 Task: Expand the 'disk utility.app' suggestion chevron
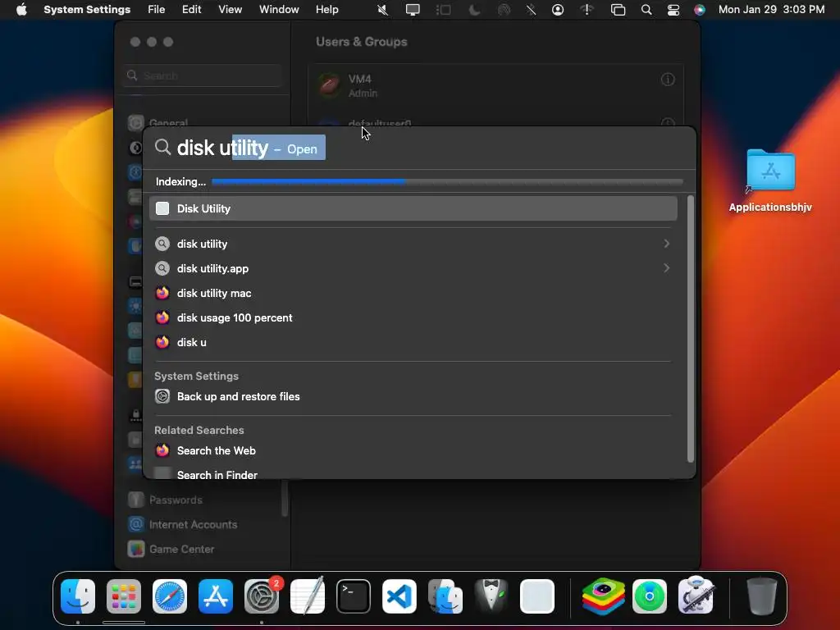coord(666,268)
